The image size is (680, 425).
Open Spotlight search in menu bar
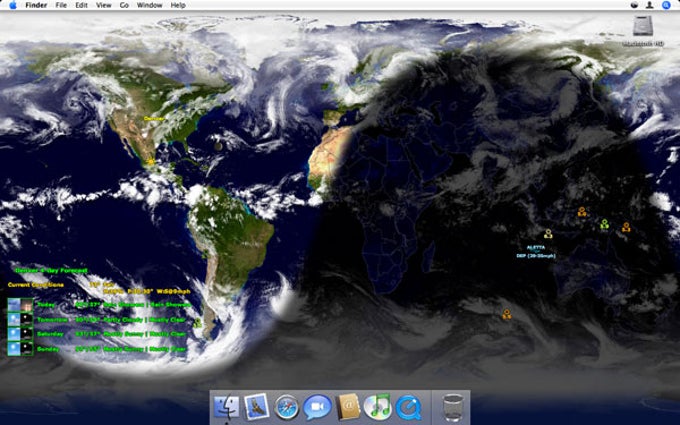[666, 5]
